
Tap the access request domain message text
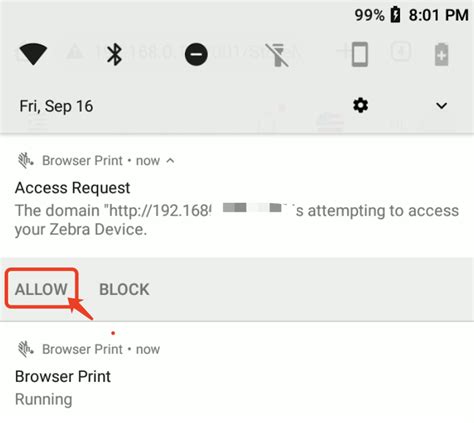237,220
